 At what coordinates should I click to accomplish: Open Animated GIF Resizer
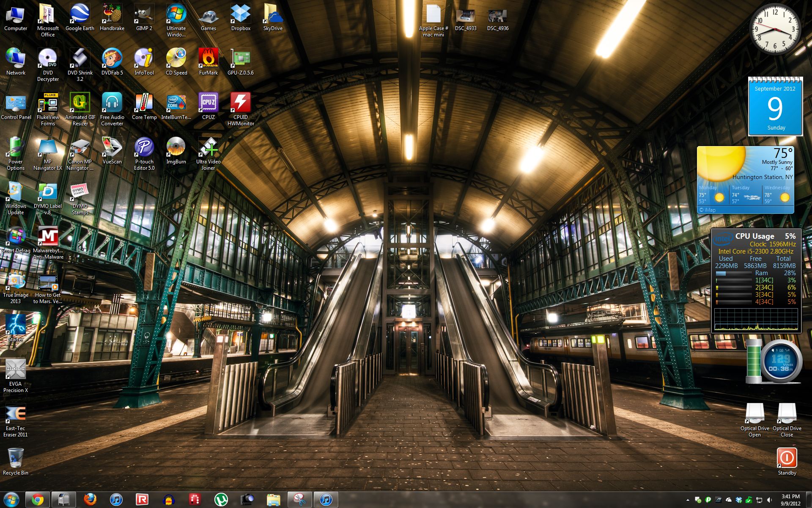(x=80, y=109)
